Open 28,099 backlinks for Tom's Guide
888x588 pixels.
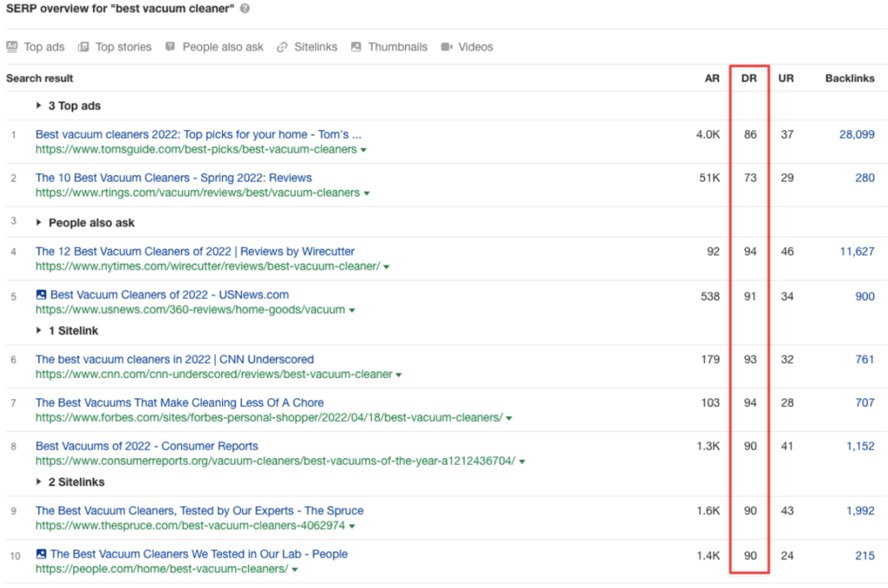click(857, 134)
